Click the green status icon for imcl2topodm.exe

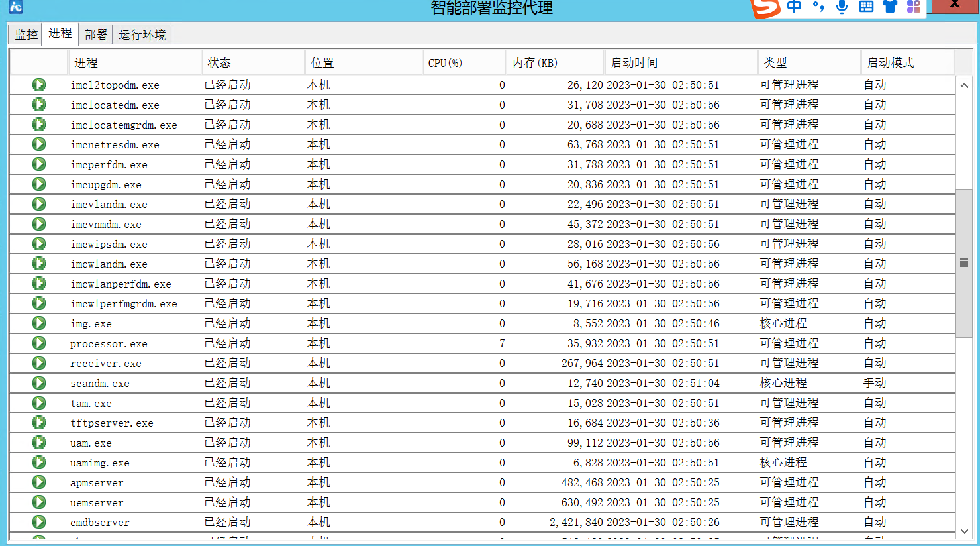pyautogui.click(x=39, y=84)
